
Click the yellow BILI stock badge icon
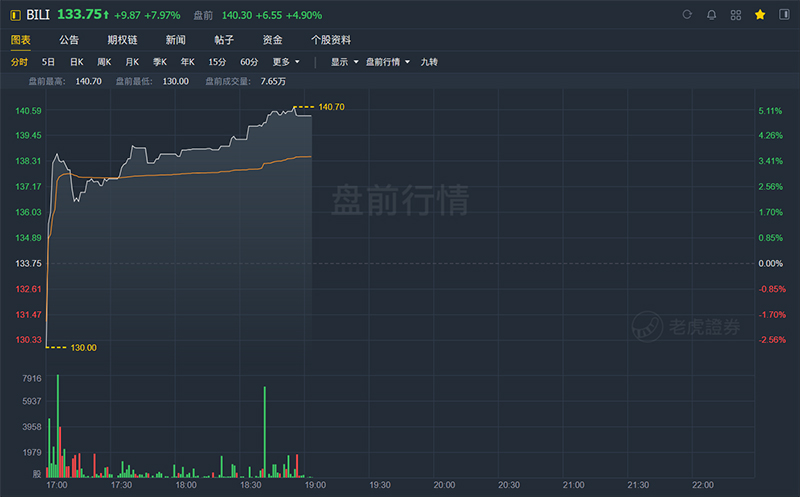coord(15,15)
